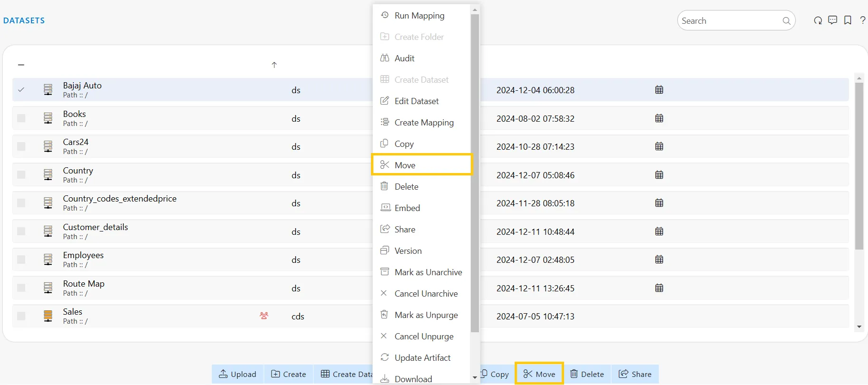Click the search magnifier icon
Viewport: 868px width, 385px height.
click(x=786, y=21)
